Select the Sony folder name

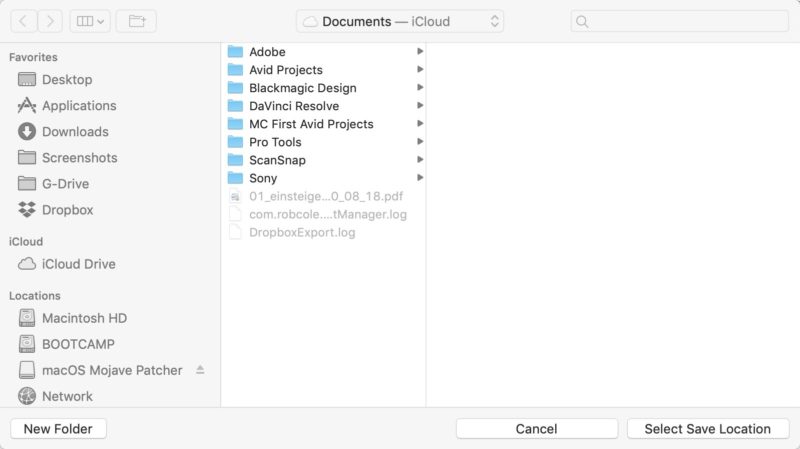pyautogui.click(x=263, y=178)
